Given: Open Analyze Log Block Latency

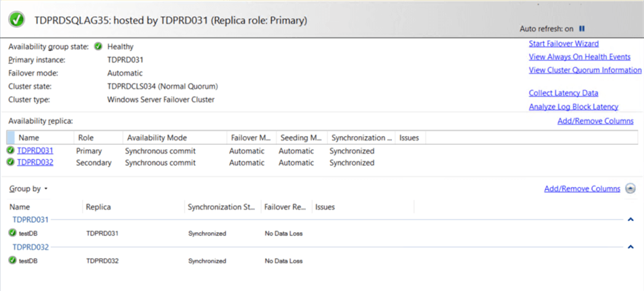Looking at the screenshot, I should (x=573, y=106).
